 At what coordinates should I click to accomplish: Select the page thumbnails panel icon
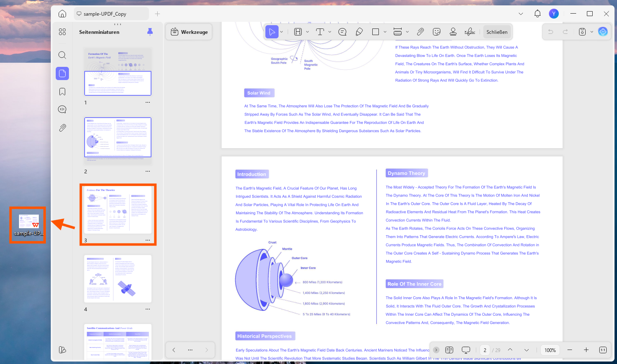[62, 73]
